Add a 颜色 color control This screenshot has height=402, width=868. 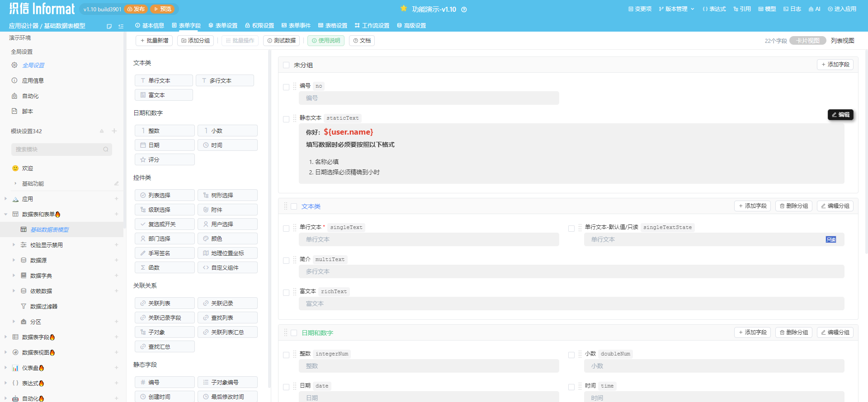click(227, 238)
